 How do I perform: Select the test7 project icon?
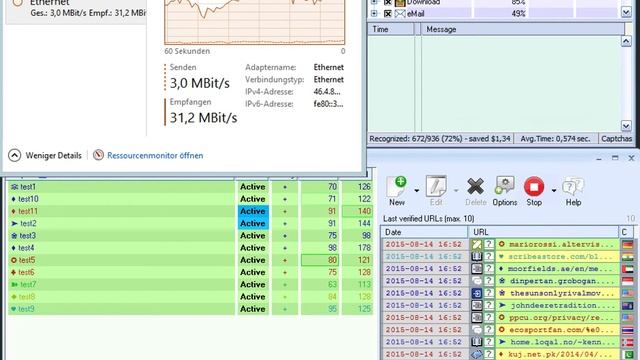click(x=15, y=284)
